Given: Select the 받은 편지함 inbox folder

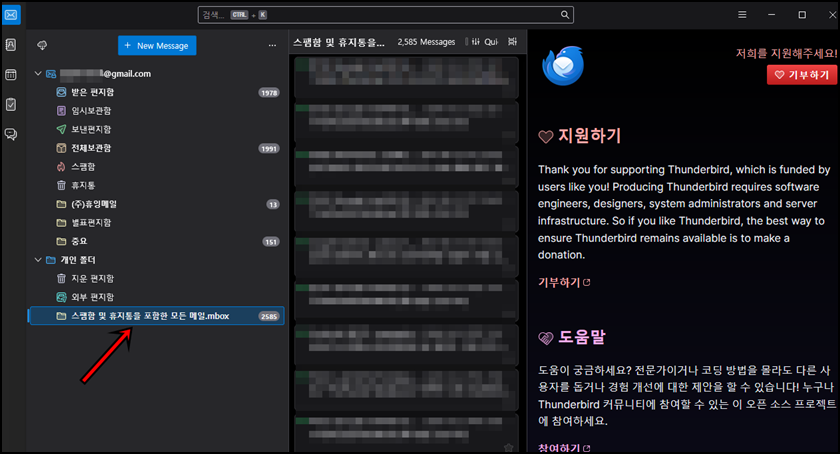Looking at the screenshot, I should [156, 92].
